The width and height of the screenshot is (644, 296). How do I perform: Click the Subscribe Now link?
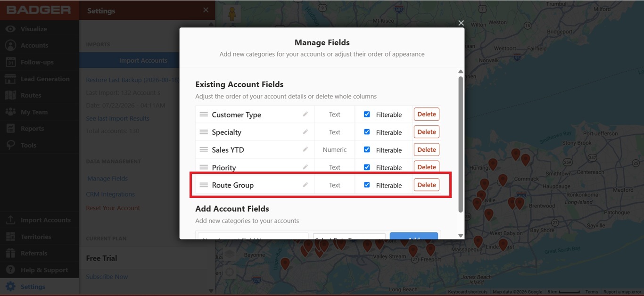[x=107, y=277]
